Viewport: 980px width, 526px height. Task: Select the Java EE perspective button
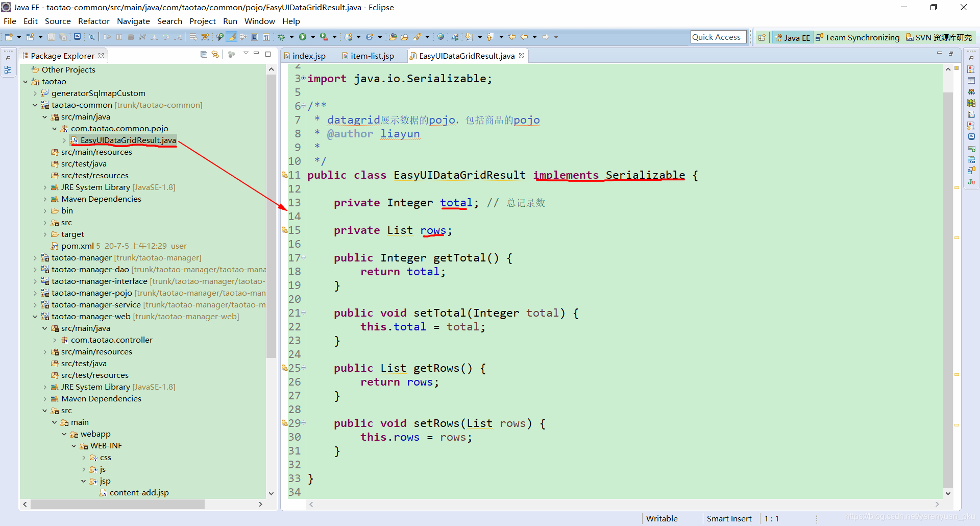click(x=792, y=37)
